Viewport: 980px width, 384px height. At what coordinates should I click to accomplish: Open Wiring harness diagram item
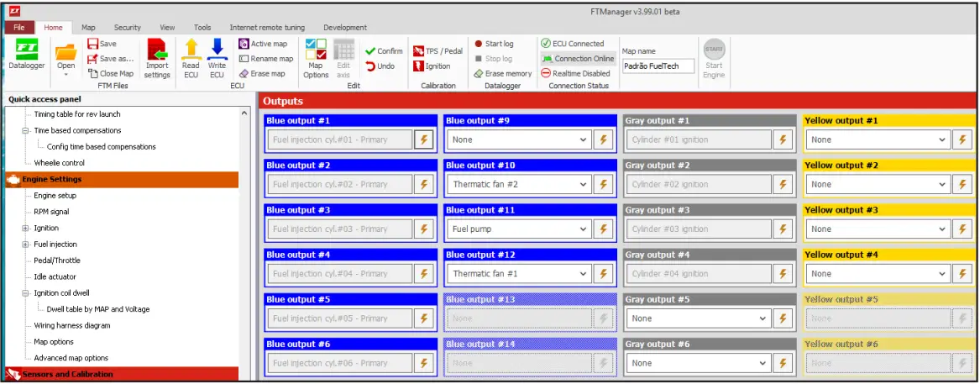[x=72, y=326]
